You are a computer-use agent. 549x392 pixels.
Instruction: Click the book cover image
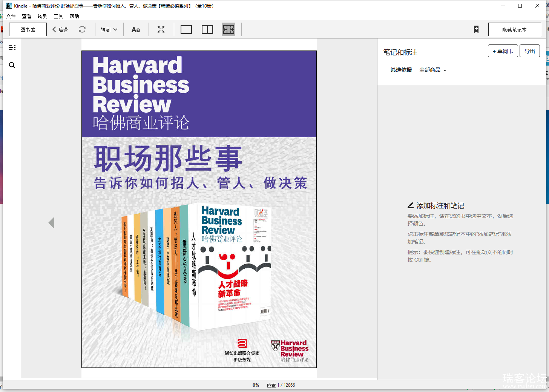(x=199, y=209)
